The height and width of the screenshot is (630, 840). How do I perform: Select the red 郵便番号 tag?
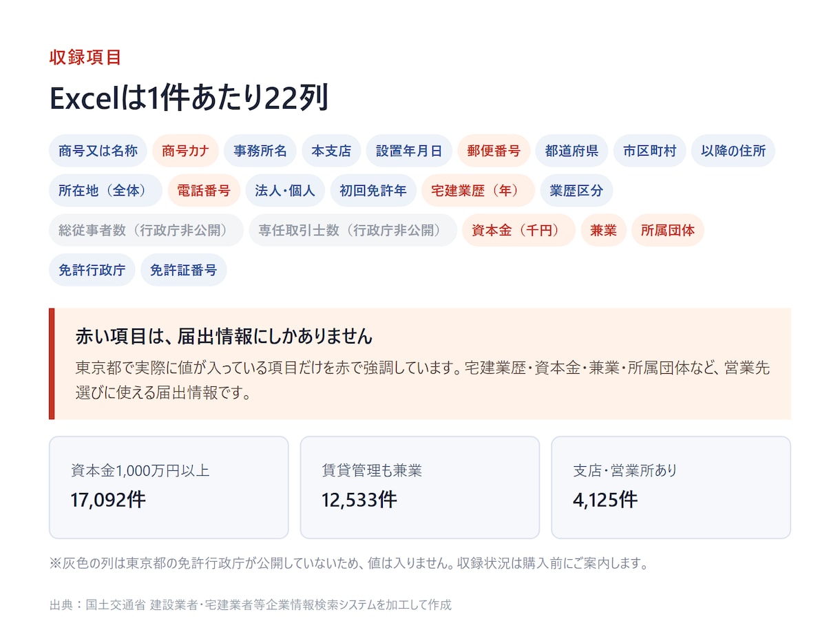pyautogui.click(x=494, y=151)
